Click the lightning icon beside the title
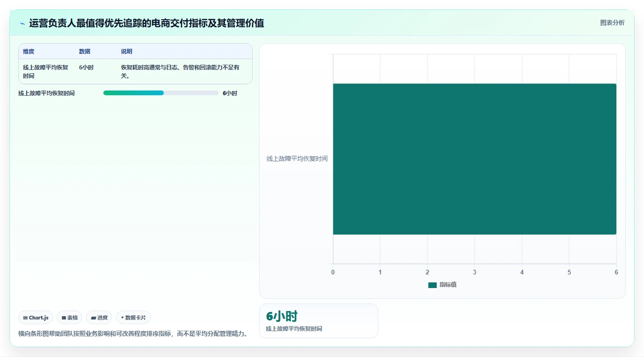This screenshot has height=357, width=644. (x=23, y=23)
